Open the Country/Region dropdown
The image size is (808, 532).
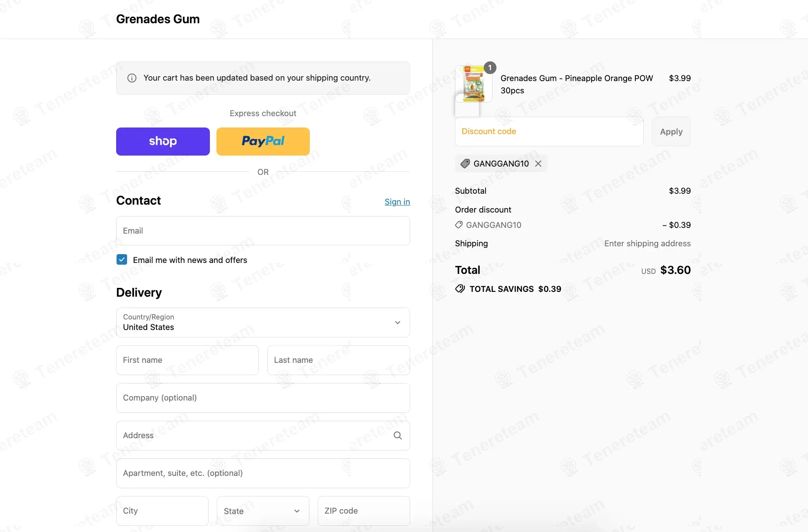coord(263,323)
